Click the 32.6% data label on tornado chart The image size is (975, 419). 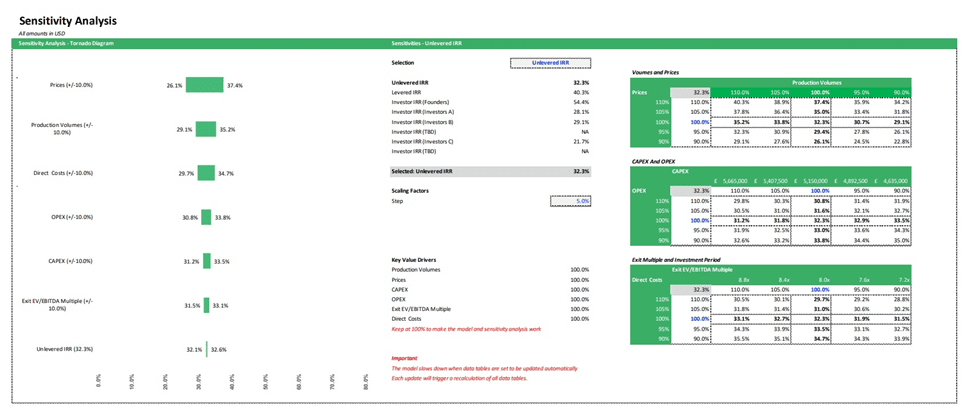click(x=218, y=350)
